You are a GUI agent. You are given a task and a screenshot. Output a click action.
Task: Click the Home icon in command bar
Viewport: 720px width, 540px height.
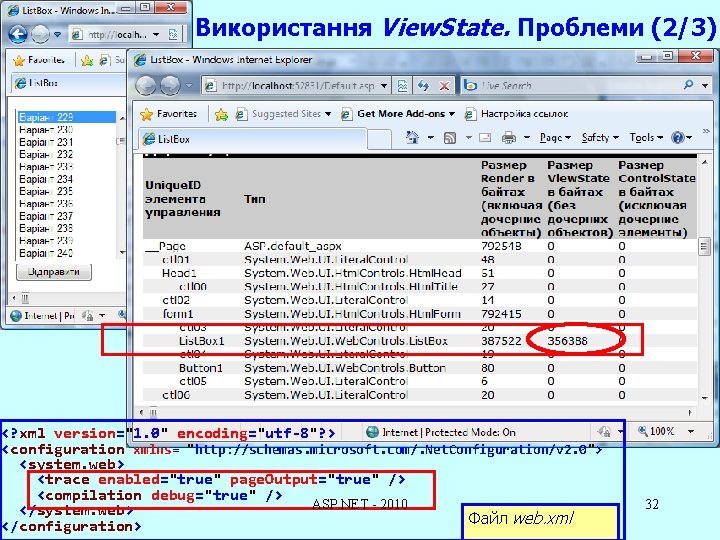coord(413,137)
